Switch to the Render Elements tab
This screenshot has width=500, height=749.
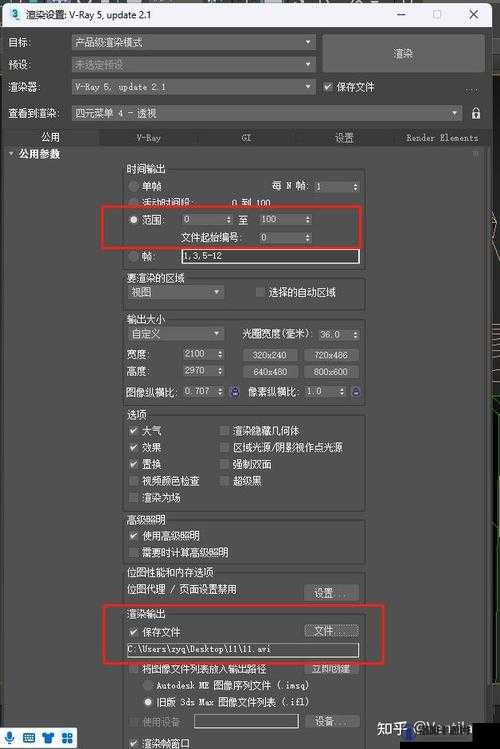442,138
